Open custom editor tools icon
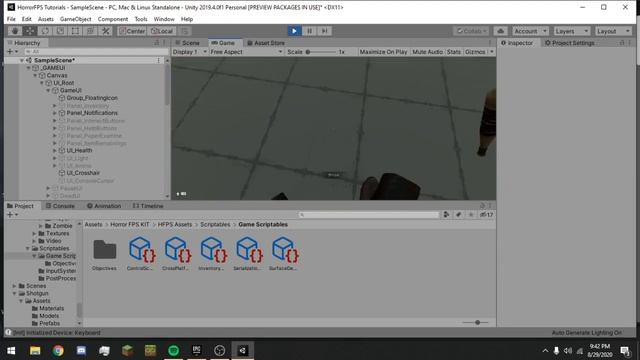Viewport: 640px width, 360px height. pyautogui.click(x=106, y=31)
